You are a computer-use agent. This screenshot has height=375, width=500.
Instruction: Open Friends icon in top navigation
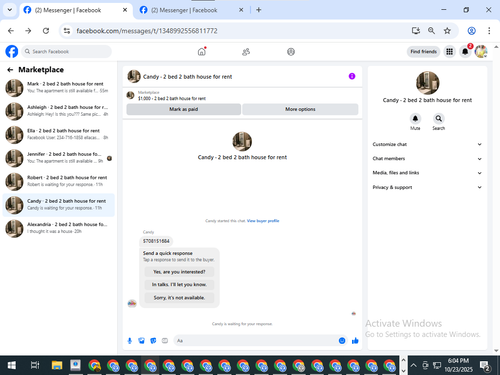tap(246, 52)
